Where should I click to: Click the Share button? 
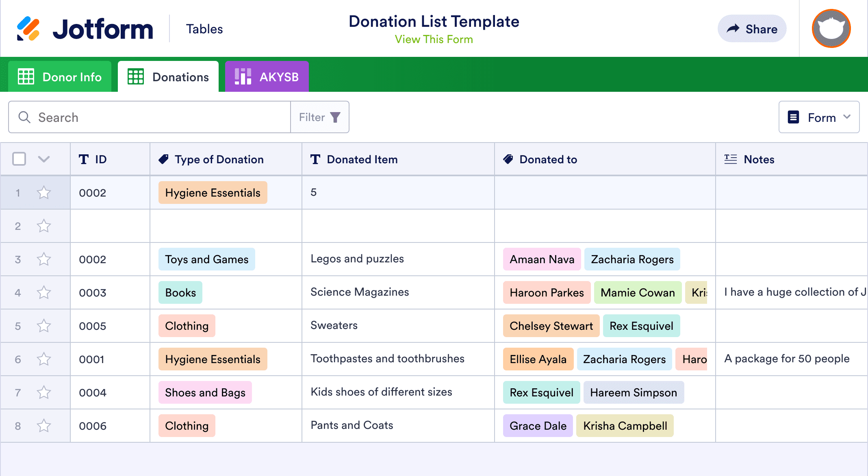(752, 28)
